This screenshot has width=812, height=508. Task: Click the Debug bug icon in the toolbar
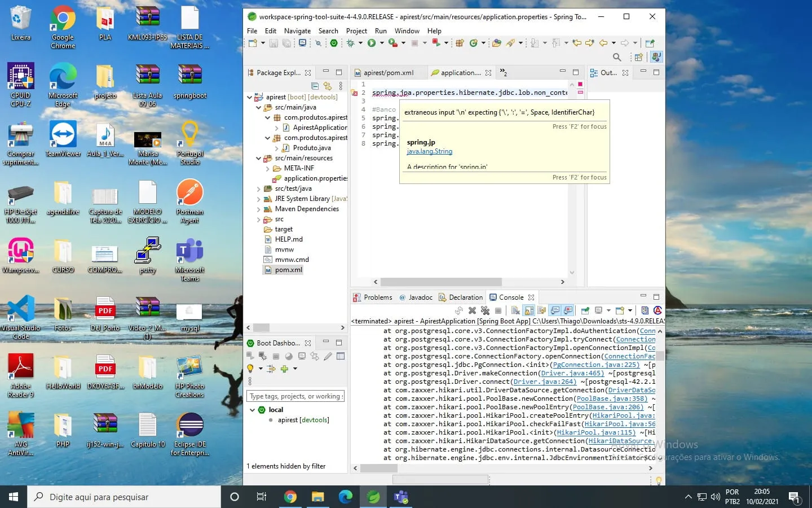(350, 43)
